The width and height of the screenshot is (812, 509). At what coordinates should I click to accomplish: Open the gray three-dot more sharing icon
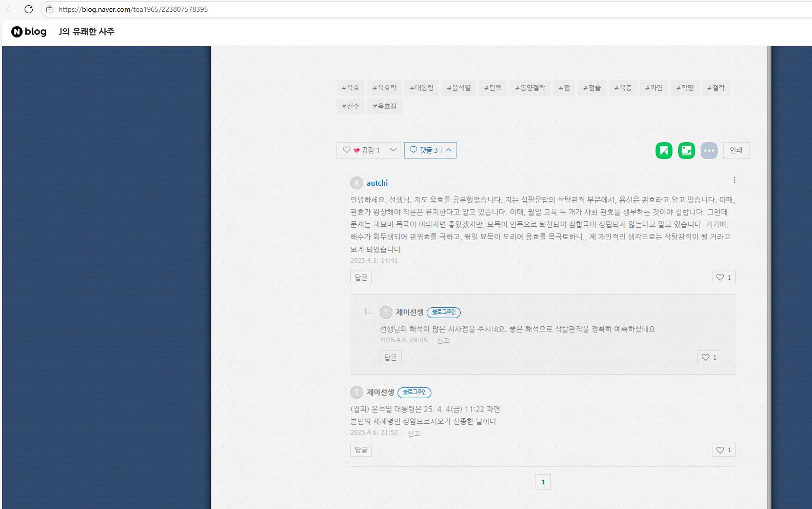[709, 150]
